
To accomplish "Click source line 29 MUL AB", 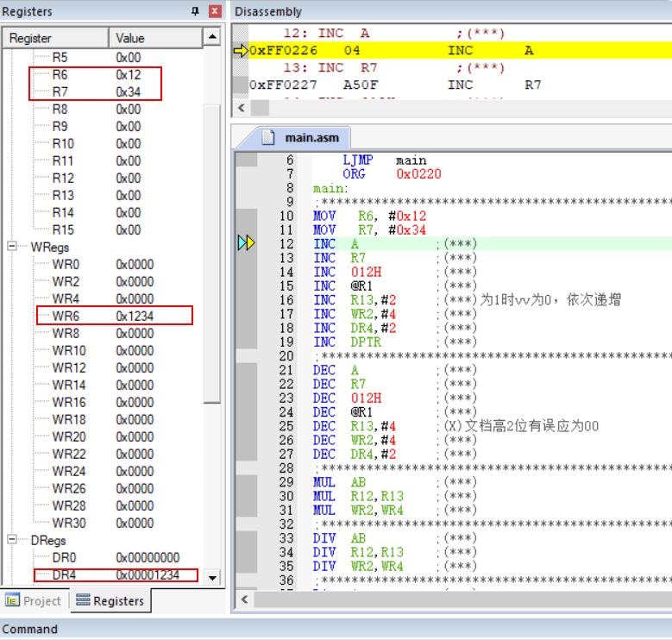I will (x=339, y=482).
